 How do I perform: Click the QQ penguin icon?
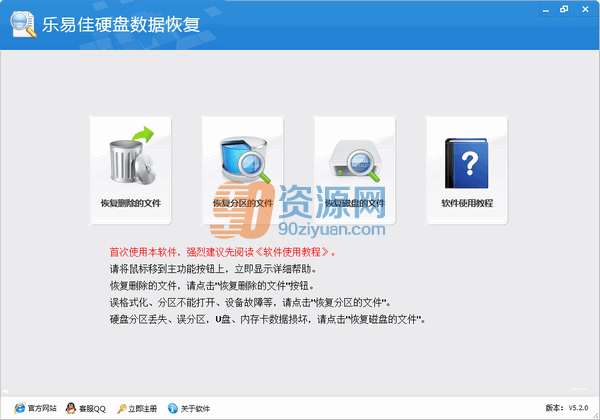pos(71,408)
